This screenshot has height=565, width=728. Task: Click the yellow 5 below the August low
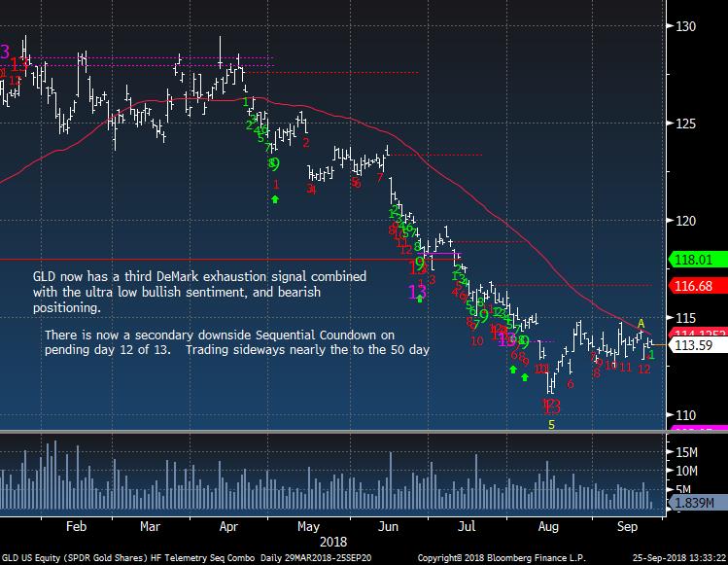(x=551, y=425)
